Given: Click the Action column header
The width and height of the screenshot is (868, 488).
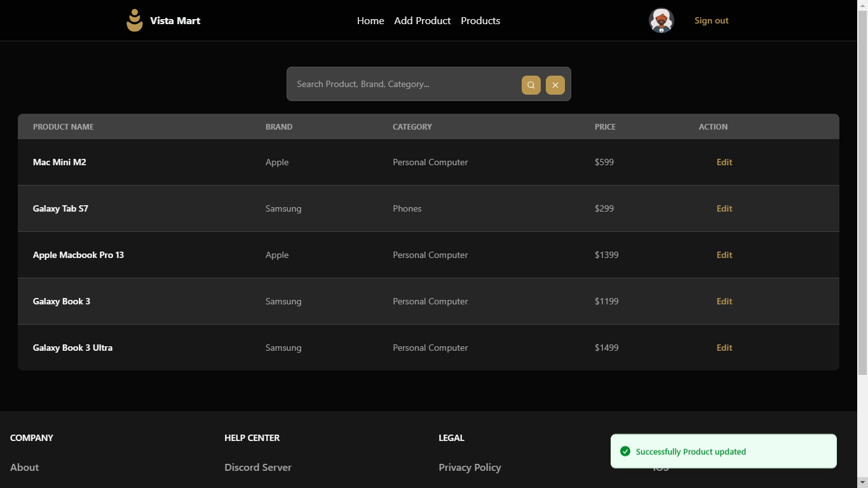Looking at the screenshot, I should (713, 126).
